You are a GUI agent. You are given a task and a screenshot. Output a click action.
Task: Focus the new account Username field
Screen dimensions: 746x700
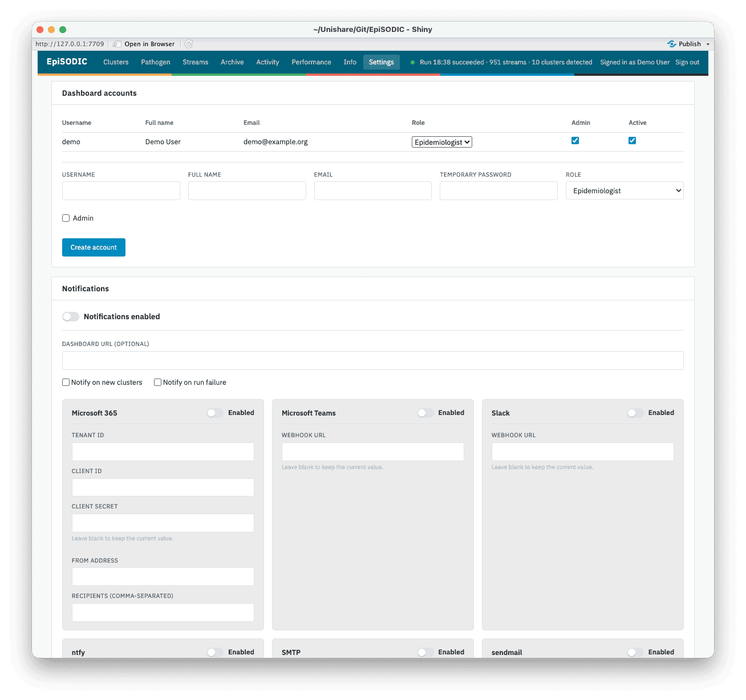coord(121,190)
